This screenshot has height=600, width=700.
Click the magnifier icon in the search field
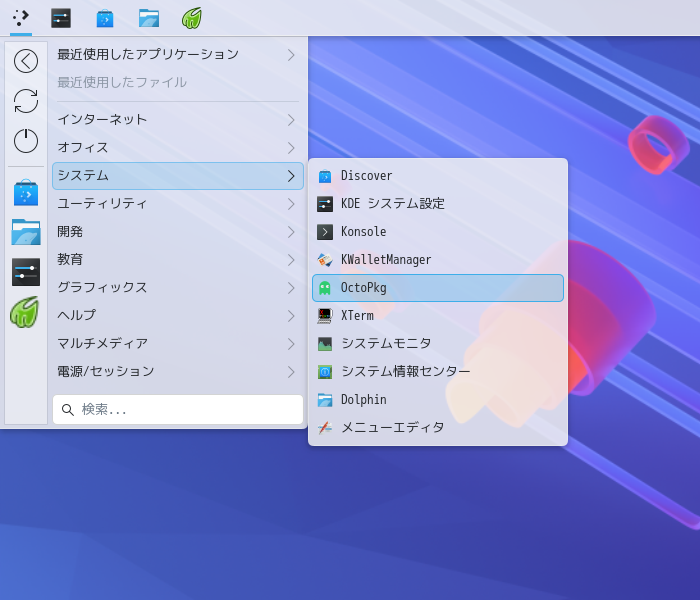[68, 410]
